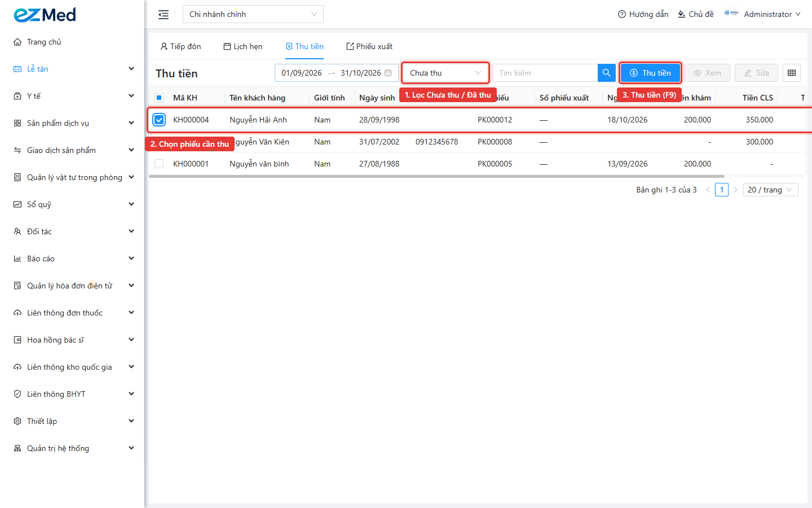Switch to the Lịch hẹn tab
This screenshot has width=812, height=508.
[243, 46]
